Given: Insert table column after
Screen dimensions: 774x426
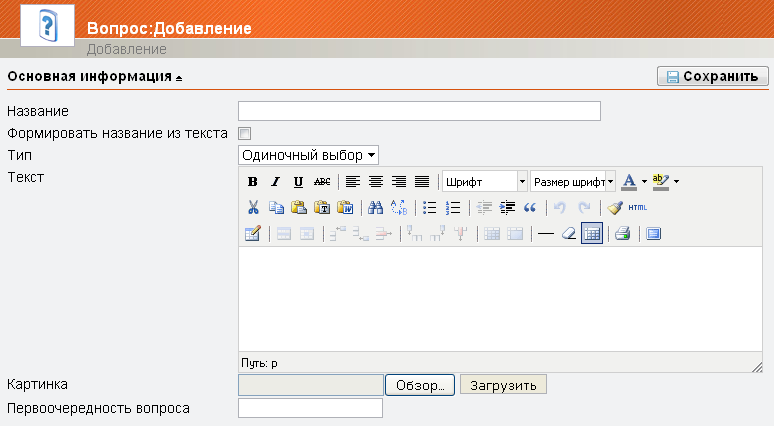Looking at the screenshot, I should coord(437,233).
